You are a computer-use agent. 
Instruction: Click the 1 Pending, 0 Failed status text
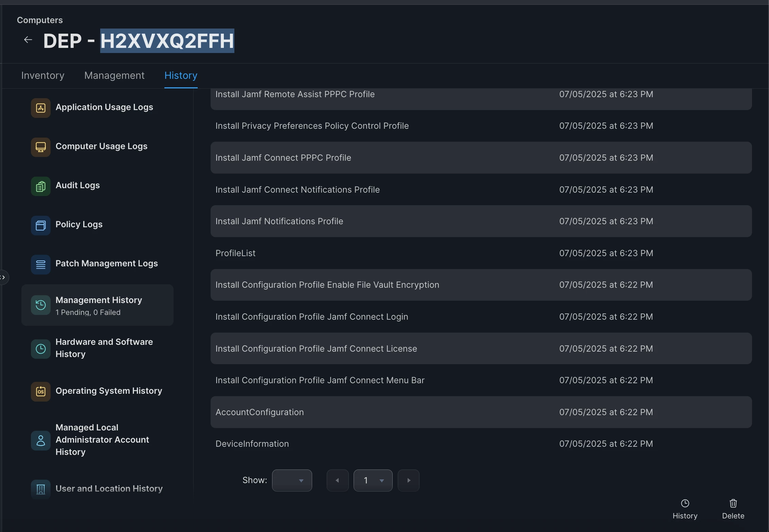tap(88, 313)
